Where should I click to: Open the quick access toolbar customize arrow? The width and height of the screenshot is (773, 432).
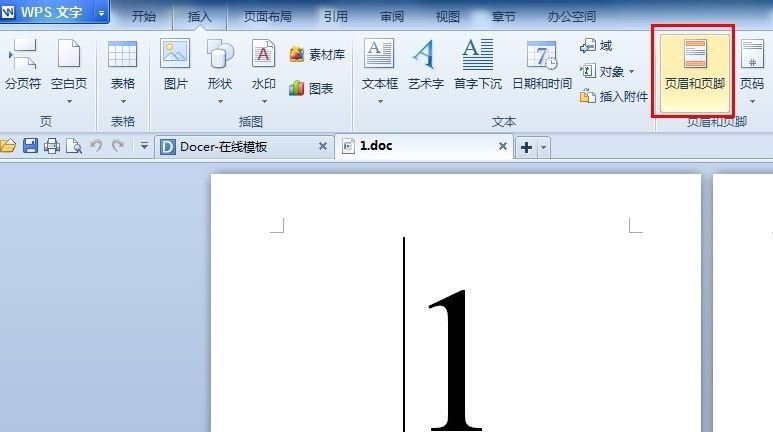144,146
